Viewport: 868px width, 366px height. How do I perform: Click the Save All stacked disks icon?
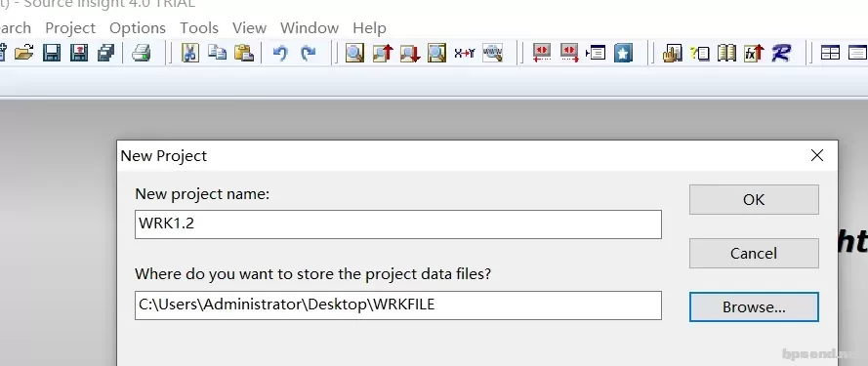click(105, 53)
